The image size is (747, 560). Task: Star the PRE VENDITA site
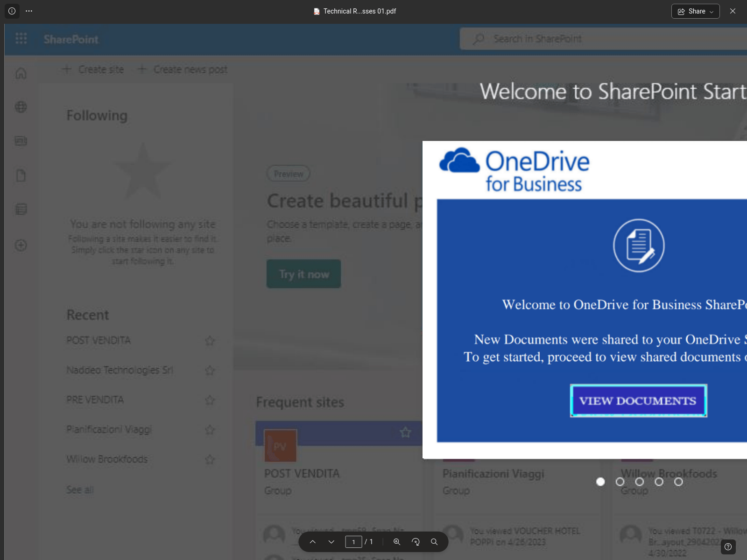pos(210,400)
